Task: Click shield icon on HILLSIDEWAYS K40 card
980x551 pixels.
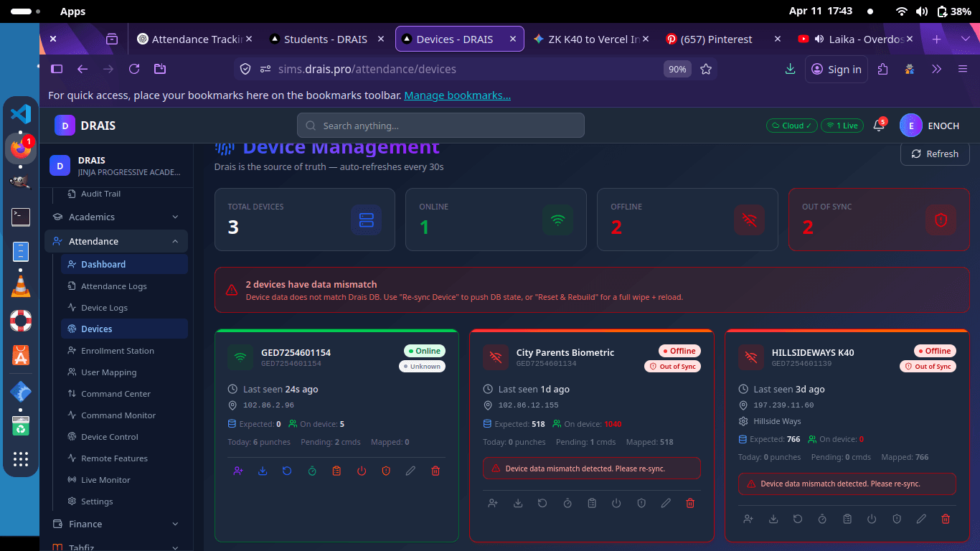Action: point(897,519)
